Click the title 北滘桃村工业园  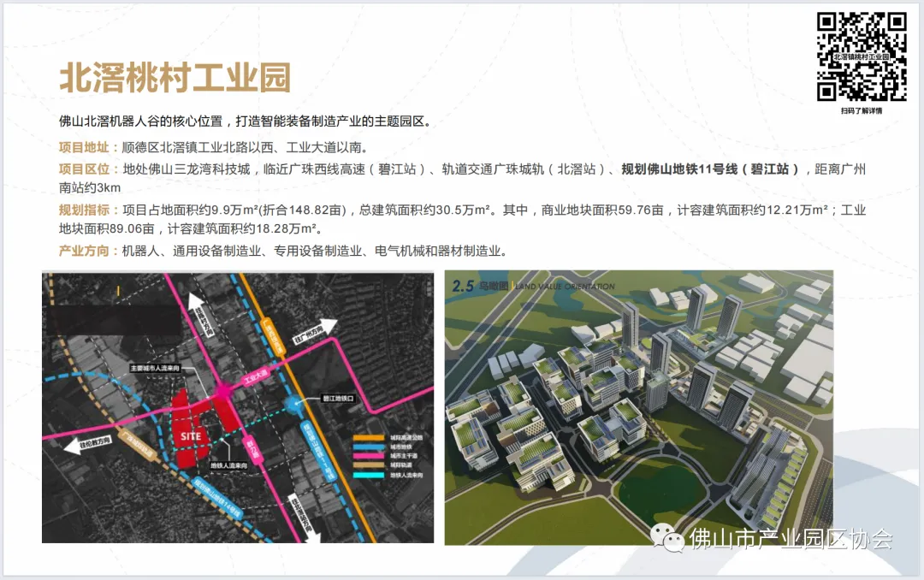(175, 78)
